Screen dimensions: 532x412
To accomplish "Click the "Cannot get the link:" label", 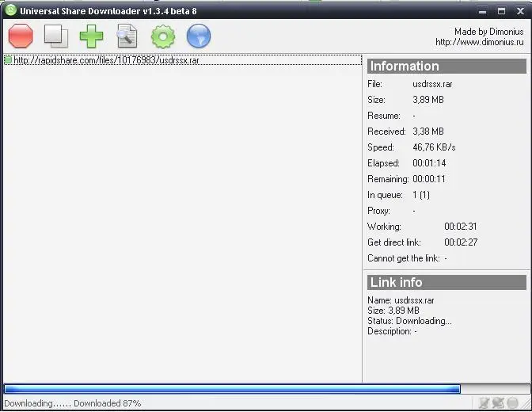I will tap(404, 258).
